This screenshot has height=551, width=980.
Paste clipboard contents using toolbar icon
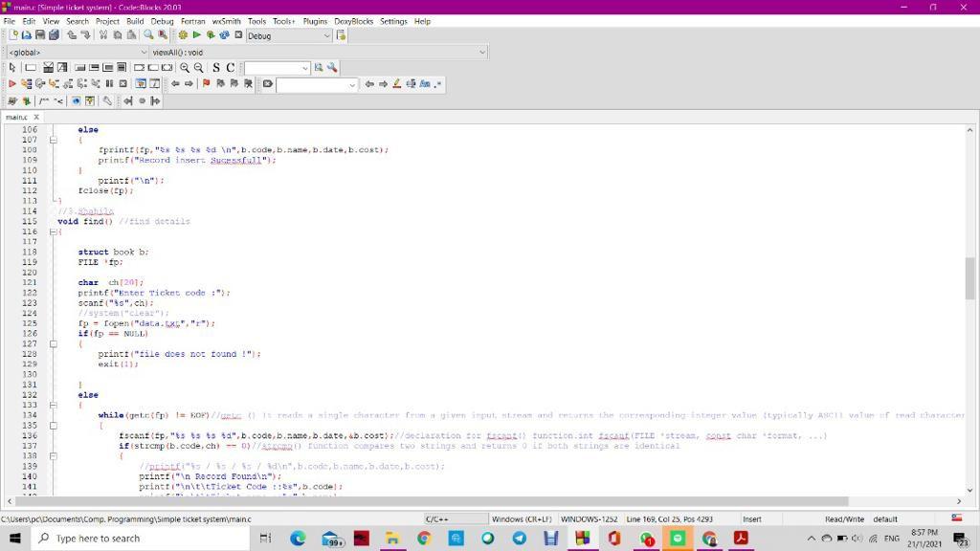click(130, 34)
